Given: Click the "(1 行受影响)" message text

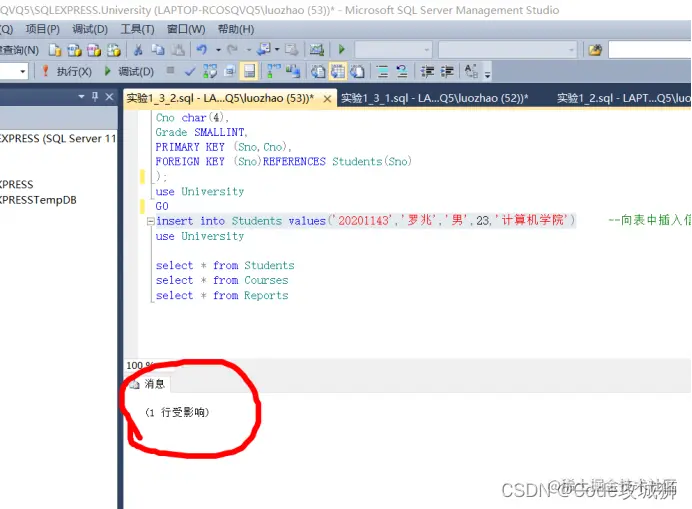Looking at the screenshot, I should coord(177,412).
